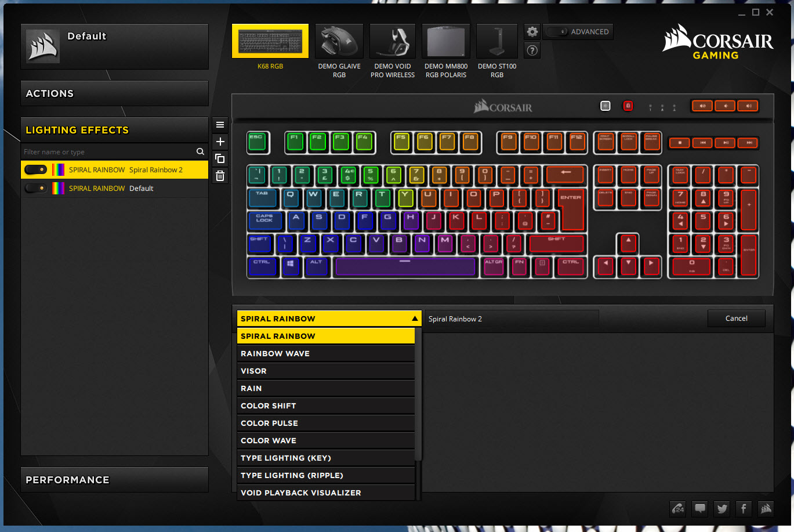Click the Cancel button

pyautogui.click(x=736, y=319)
